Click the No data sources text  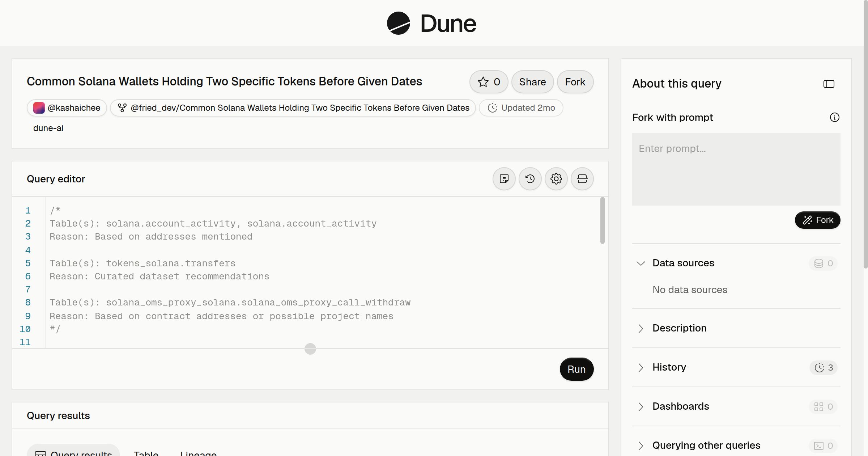click(690, 290)
